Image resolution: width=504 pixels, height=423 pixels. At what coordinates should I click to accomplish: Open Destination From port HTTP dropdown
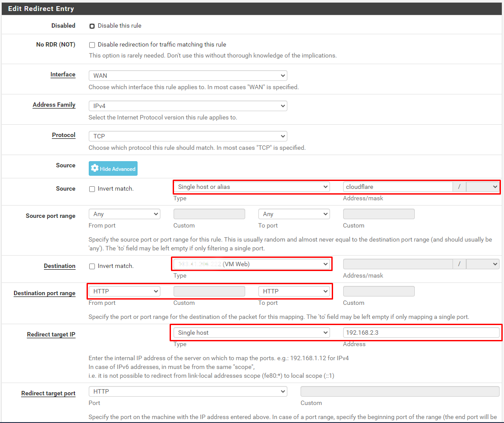point(124,291)
